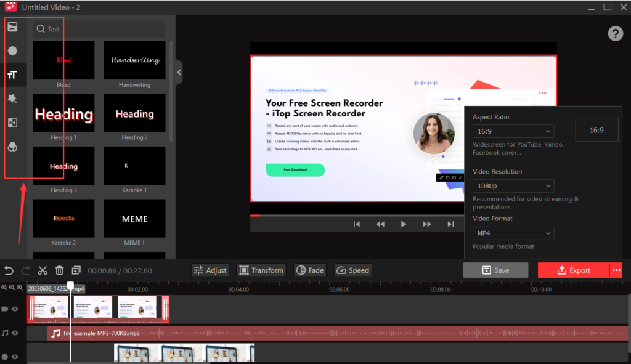Select the overlay clip on bottom track
Screen dimensions: 631x364
pyautogui.click(x=184, y=353)
